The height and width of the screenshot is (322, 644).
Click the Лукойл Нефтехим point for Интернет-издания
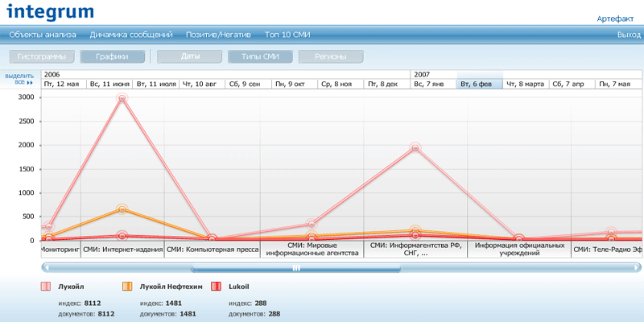(x=122, y=209)
